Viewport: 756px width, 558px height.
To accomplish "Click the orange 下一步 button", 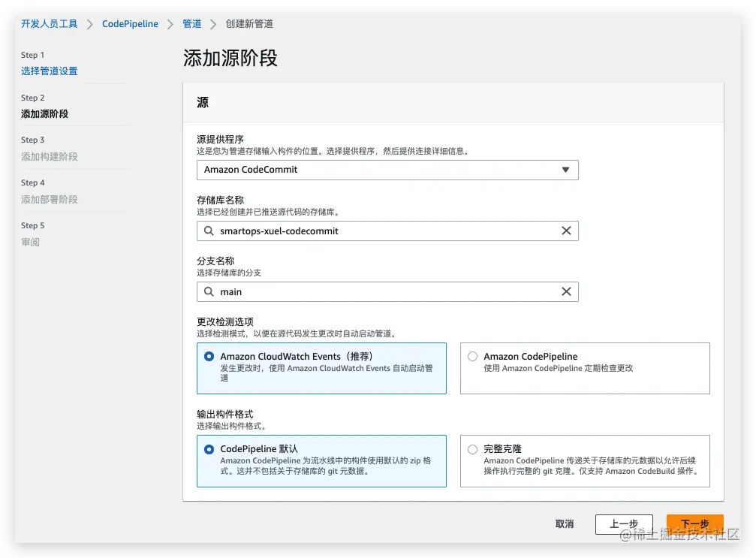I will [694, 524].
